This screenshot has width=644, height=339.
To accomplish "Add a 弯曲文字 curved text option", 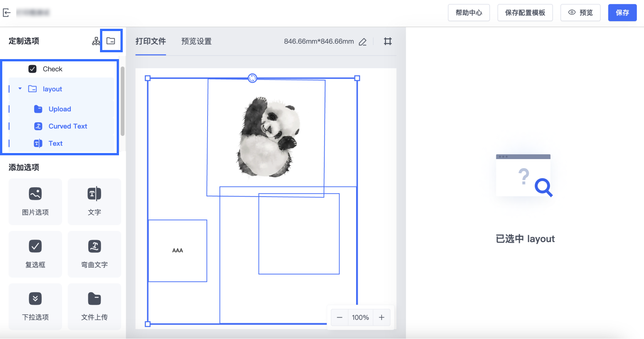I will tap(94, 254).
